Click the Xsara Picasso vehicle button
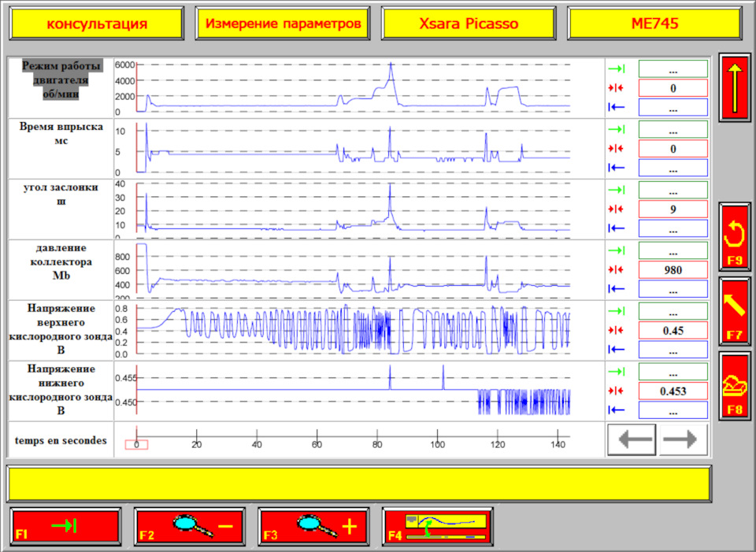Image resolution: width=756 pixels, height=552 pixels. tap(469, 24)
